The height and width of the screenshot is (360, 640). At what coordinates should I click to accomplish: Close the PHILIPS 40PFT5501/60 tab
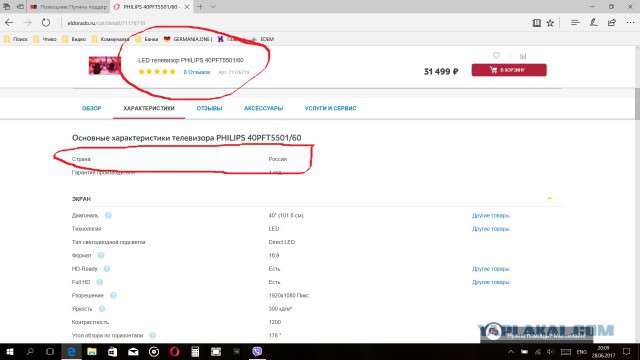(x=187, y=7)
